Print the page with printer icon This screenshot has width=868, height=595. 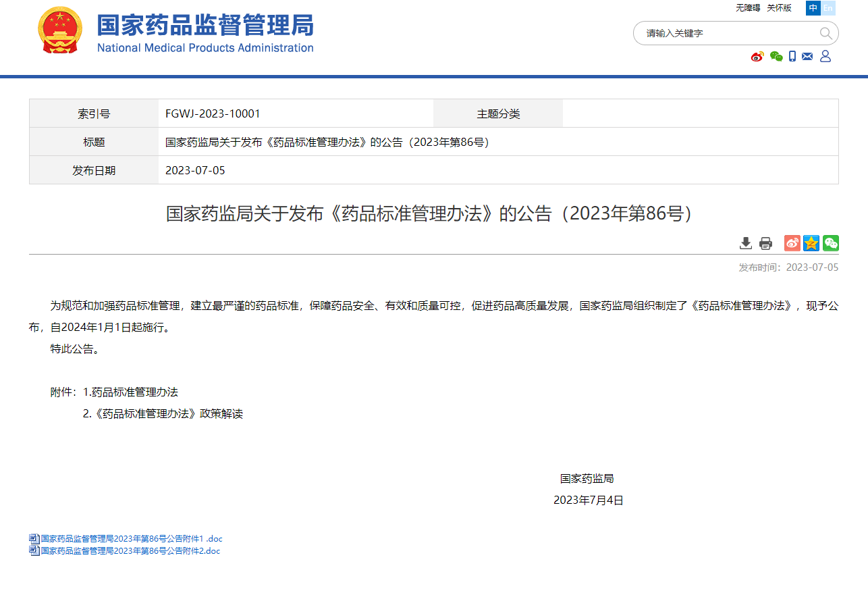point(765,243)
